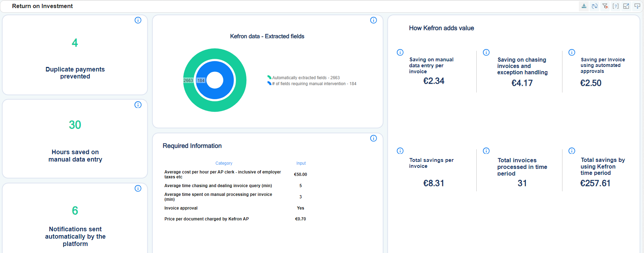The height and width of the screenshot is (253, 644).
Task: Click the 'Hours saved on manual data entry' label
Action: (x=75, y=156)
